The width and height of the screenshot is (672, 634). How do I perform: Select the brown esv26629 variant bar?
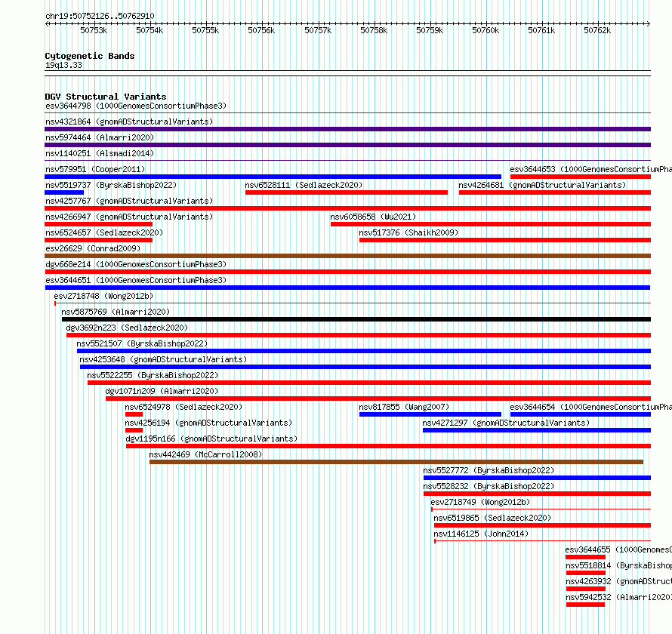347,256
